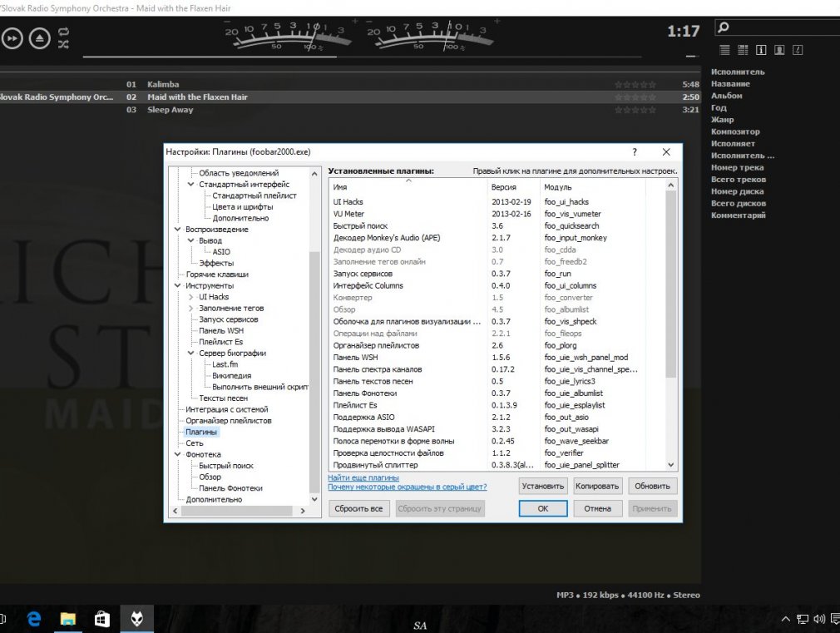Viewport: 840px width, 633px height.
Task: Open the track info panel icon
Action: [x=761, y=50]
